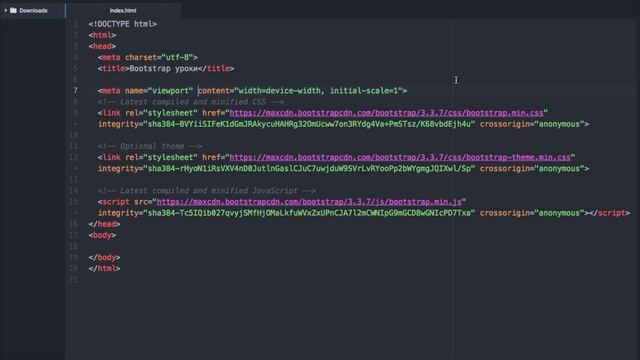Click first link rel="stylesheet" attribute

[161, 113]
